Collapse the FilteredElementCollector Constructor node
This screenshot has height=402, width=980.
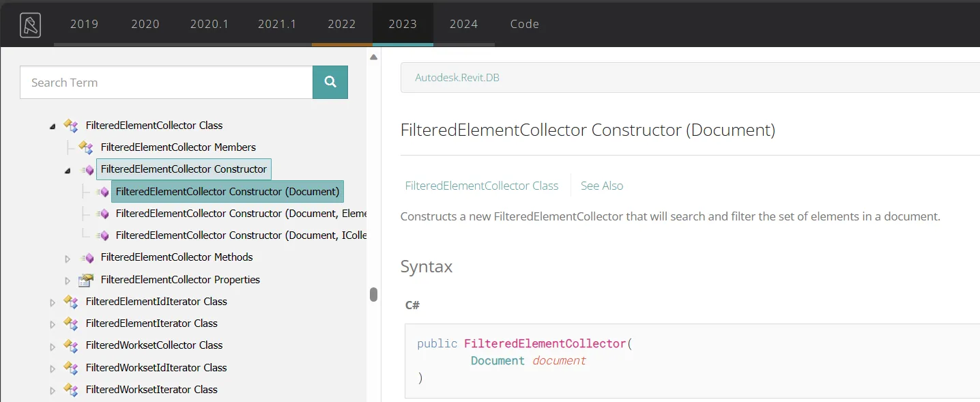coord(68,170)
